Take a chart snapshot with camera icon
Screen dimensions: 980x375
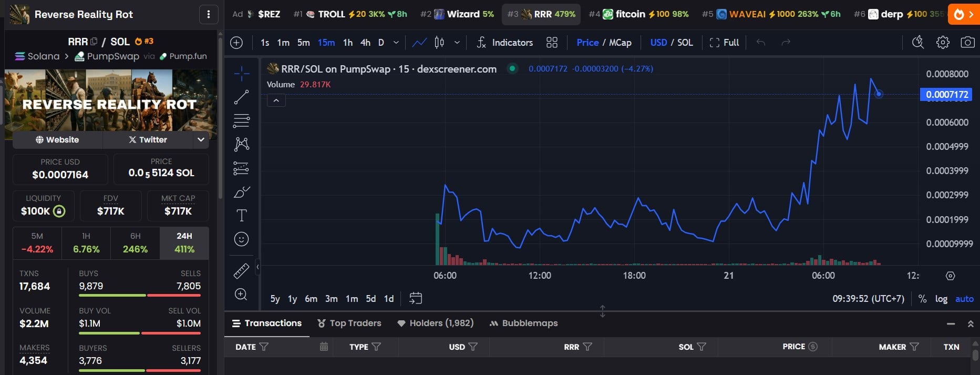(x=967, y=43)
